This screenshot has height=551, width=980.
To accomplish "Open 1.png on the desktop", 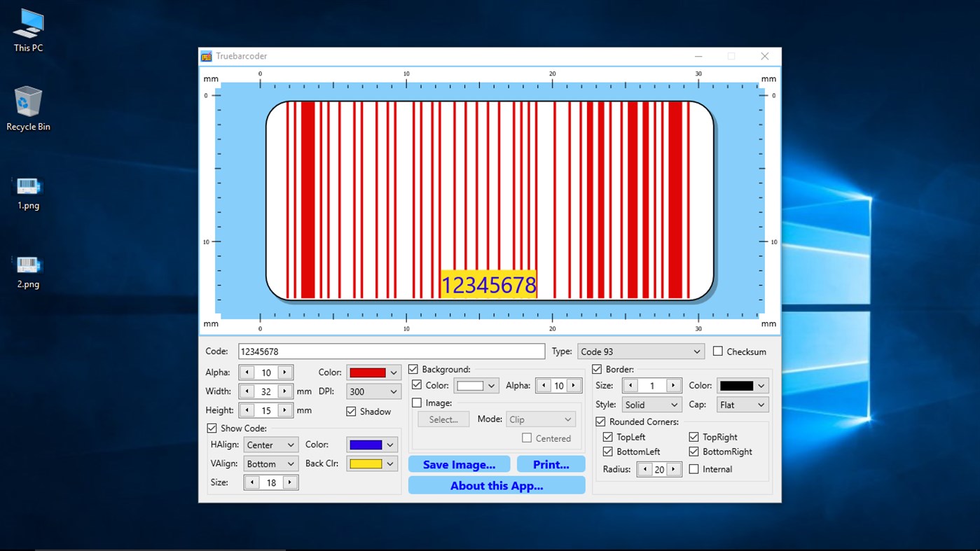I will [x=28, y=189].
